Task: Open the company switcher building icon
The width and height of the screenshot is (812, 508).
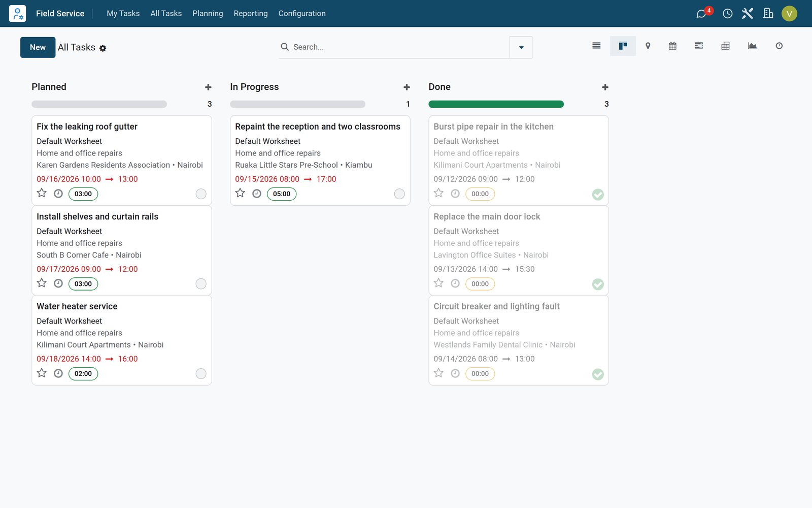Action: tap(768, 13)
